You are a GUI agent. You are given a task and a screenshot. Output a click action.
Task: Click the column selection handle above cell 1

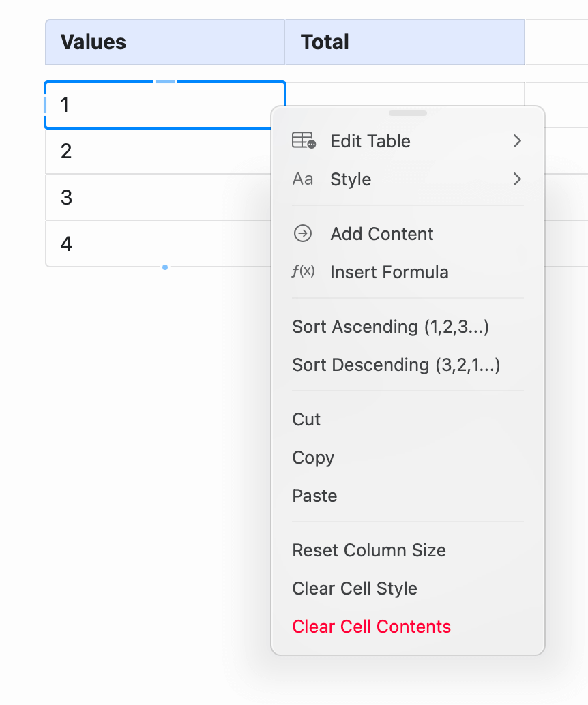tap(164, 83)
